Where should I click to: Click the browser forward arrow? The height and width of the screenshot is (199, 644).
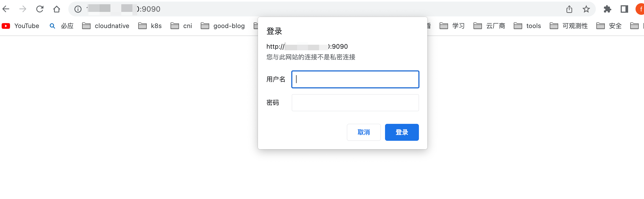coord(23,9)
